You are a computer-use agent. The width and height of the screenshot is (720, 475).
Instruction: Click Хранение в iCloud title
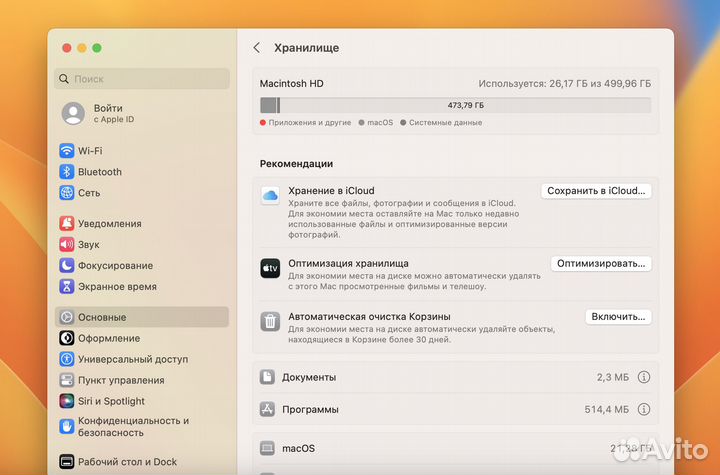[x=331, y=191]
